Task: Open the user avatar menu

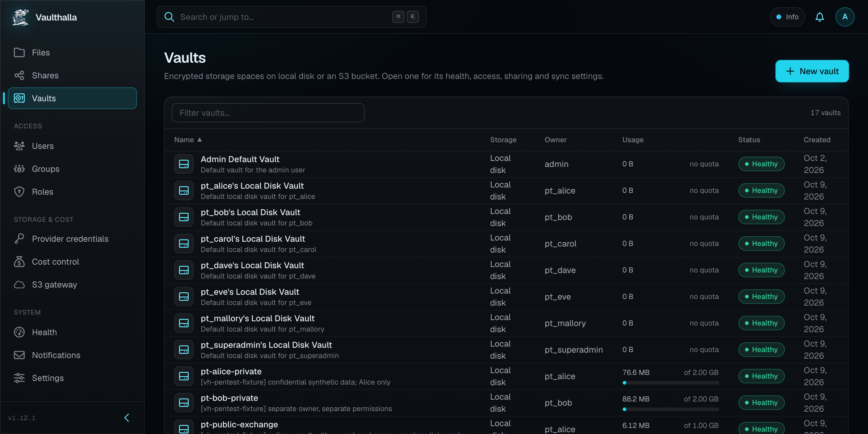Action: coord(845,17)
